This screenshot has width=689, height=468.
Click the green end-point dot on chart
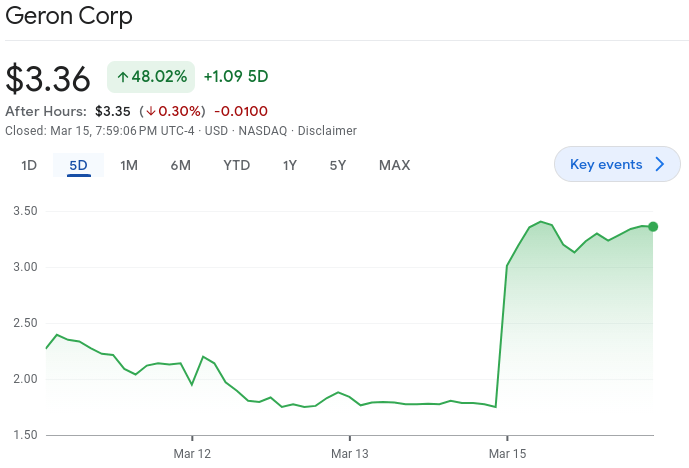pos(653,227)
